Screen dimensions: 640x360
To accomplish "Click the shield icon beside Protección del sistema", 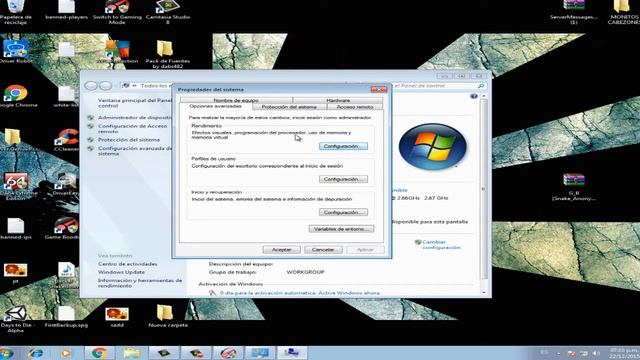I will (91, 140).
